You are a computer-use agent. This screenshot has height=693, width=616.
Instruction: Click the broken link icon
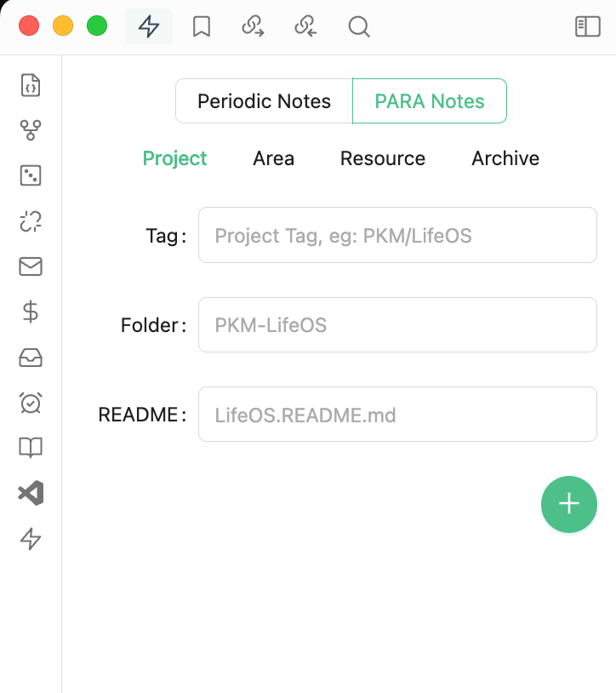point(31,221)
